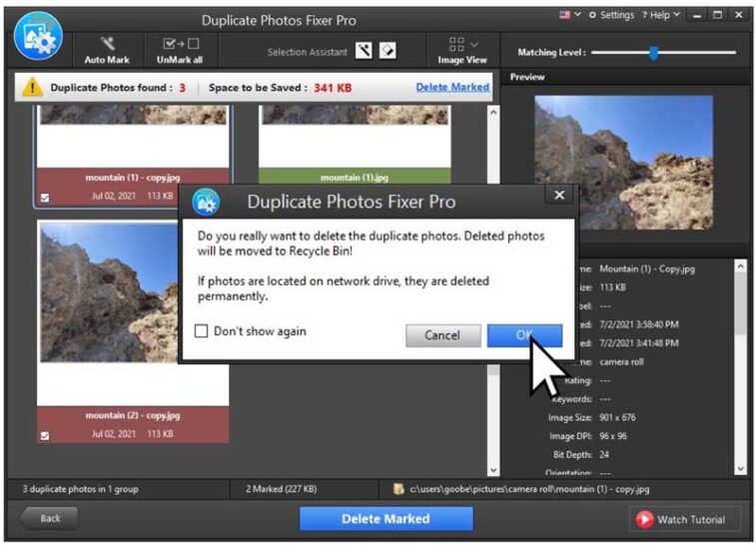Click the red play icon for tutorial

[644, 519]
